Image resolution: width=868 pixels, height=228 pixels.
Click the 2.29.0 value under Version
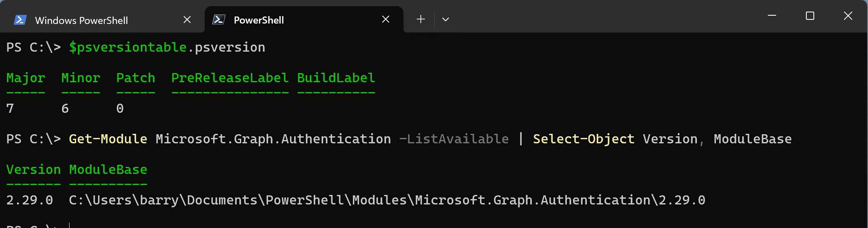pyautogui.click(x=30, y=200)
